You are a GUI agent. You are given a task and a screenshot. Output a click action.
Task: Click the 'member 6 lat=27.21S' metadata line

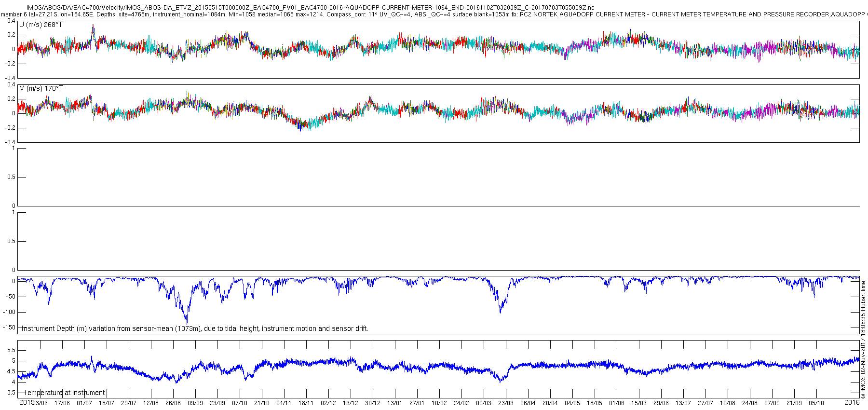coord(434,14)
